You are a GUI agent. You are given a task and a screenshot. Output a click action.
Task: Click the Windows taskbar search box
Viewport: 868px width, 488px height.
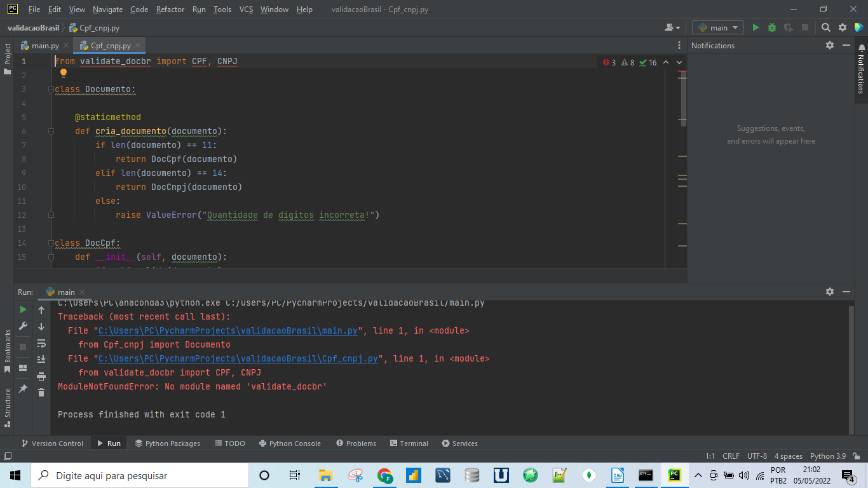tap(139, 475)
